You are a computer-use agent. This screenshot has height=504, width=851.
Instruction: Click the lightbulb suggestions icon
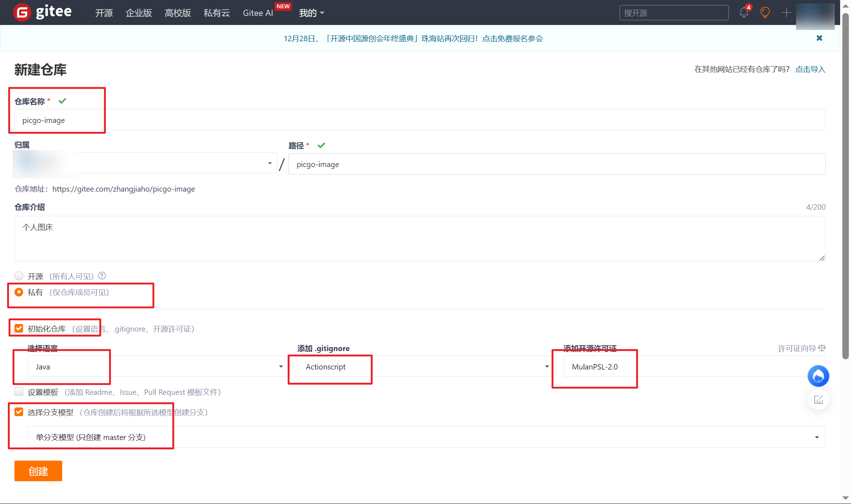[x=765, y=13]
